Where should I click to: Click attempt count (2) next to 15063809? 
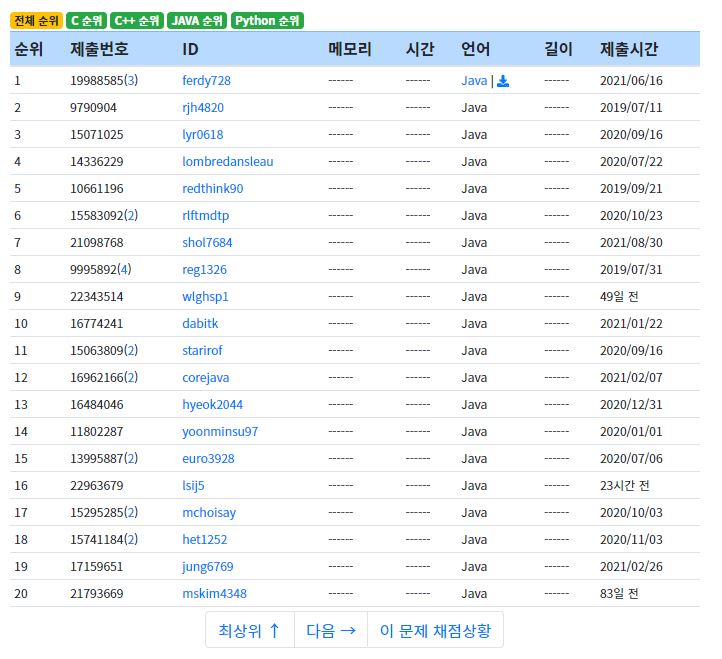click(131, 351)
